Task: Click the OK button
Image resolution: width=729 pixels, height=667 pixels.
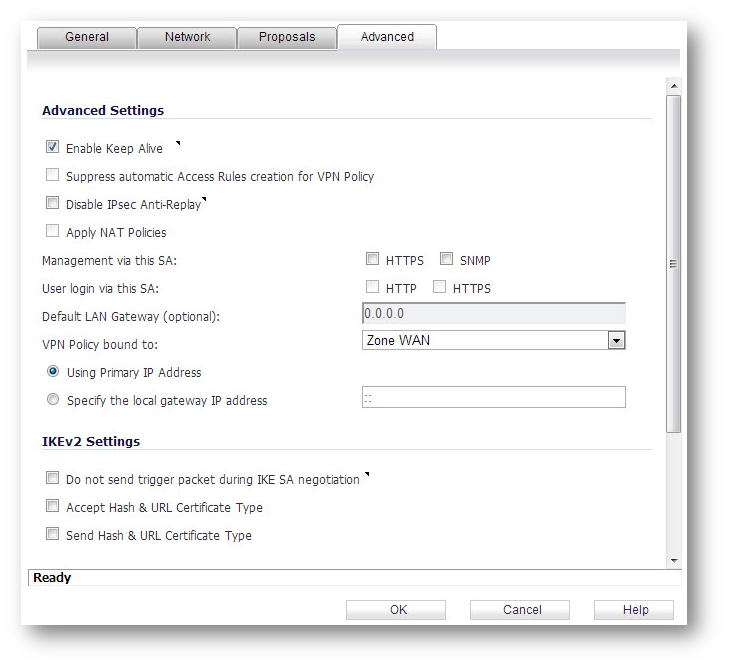Action: click(396, 610)
